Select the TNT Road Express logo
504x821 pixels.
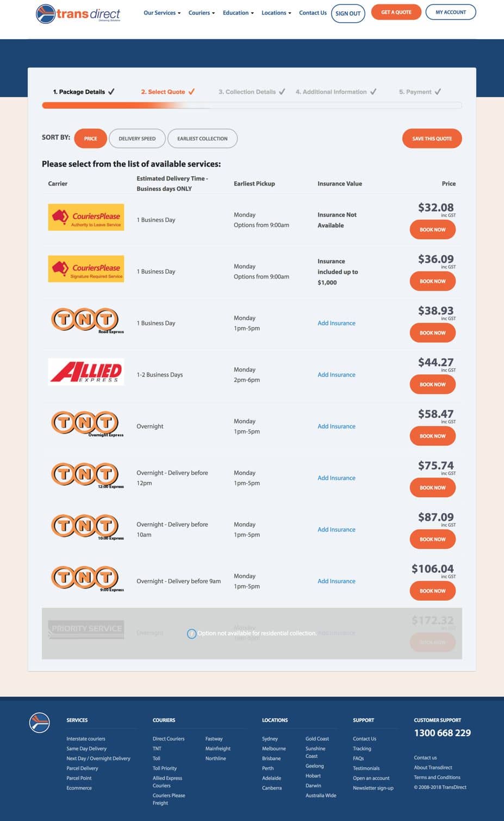point(87,320)
